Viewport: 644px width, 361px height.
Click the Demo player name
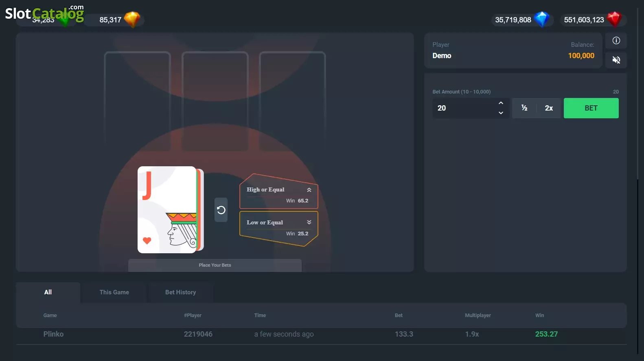pyautogui.click(x=442, y=56)
